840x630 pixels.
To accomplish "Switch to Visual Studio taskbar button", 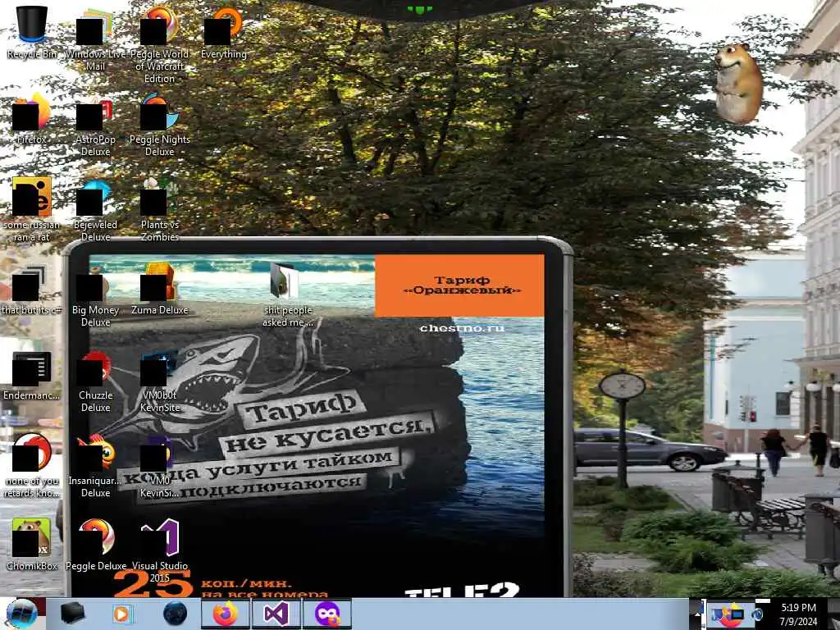I will point(276,614).
